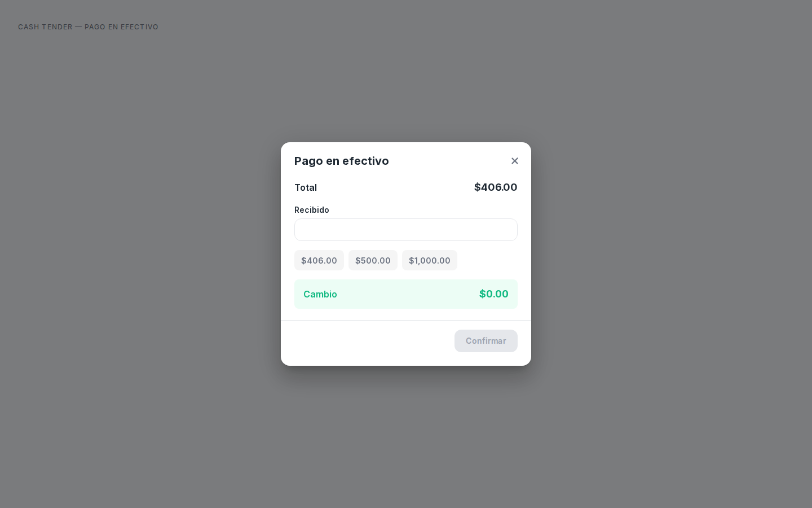Click the Confirmar button

(x=486, y=341)
